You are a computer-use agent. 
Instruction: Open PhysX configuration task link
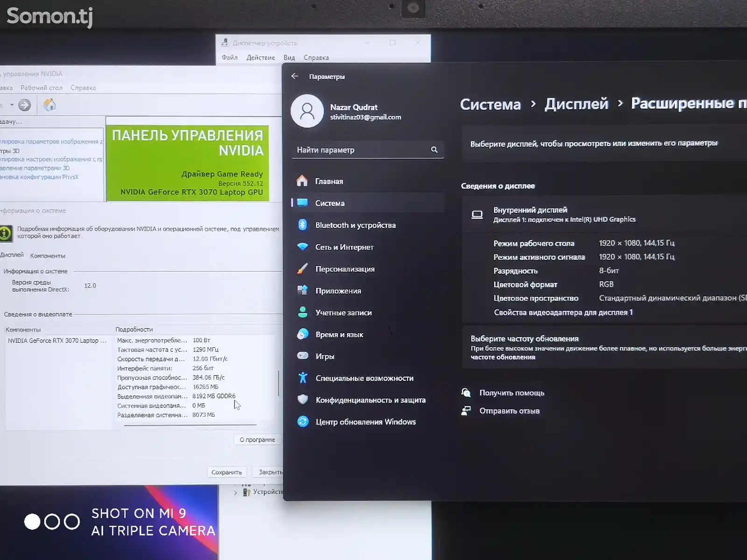(40, 177)
